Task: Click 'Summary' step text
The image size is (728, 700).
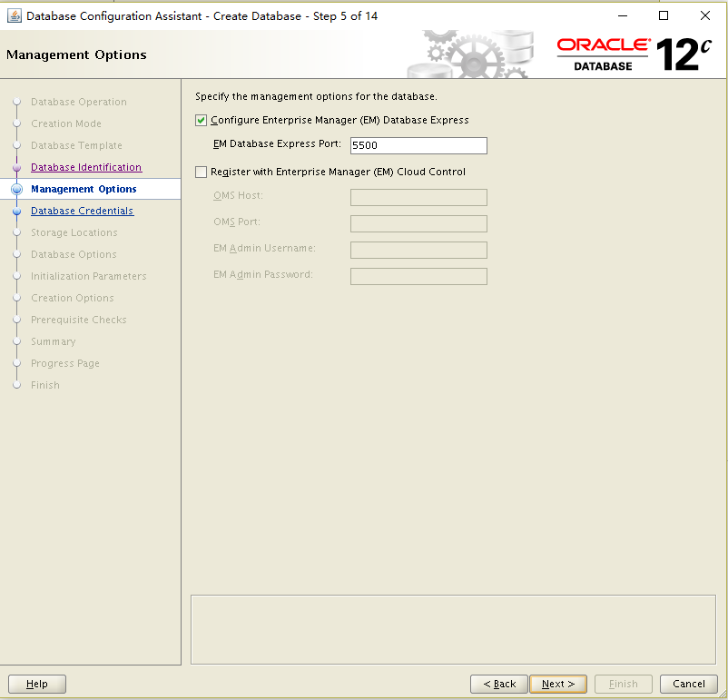Action: (x=54, y=342)
